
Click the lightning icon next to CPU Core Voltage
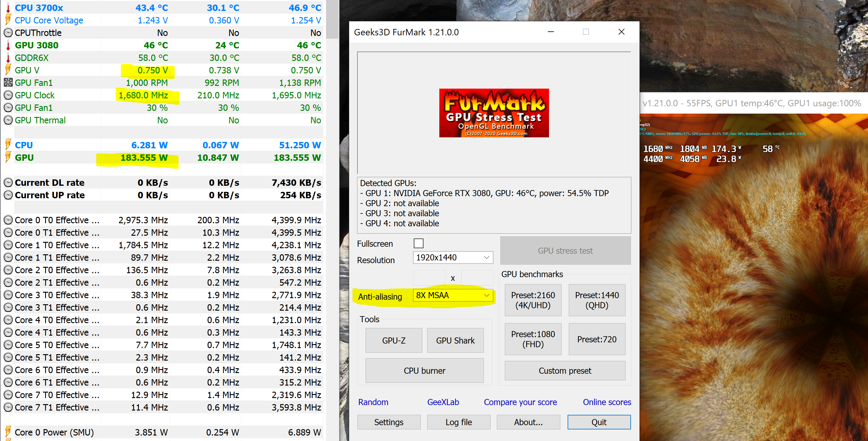coord(8,20)
